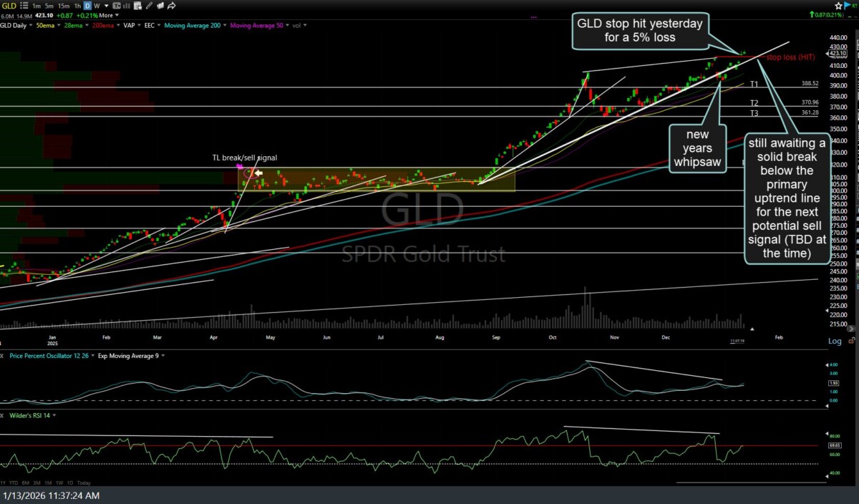Image resolution: width=859 pixels, height=504 pixels.
Task: Close the Price Percent Oscillator panel
Action: click(x=3, y=355)
